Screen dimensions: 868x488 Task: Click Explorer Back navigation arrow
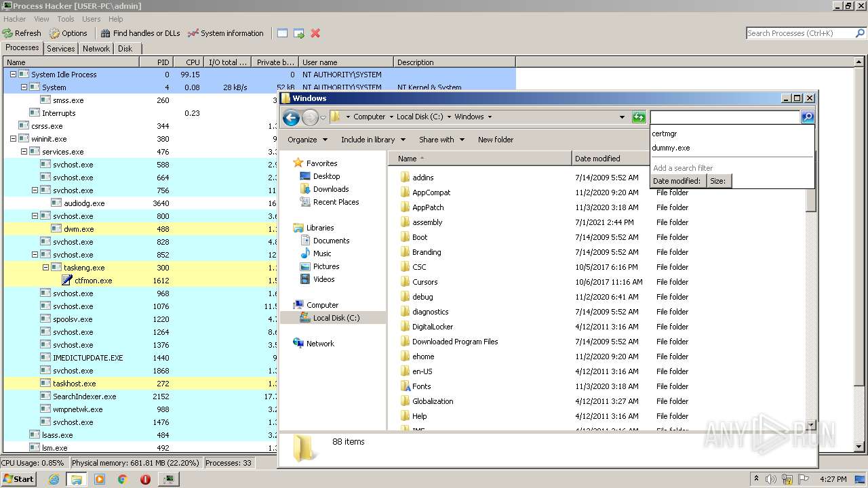pos(292,118)
